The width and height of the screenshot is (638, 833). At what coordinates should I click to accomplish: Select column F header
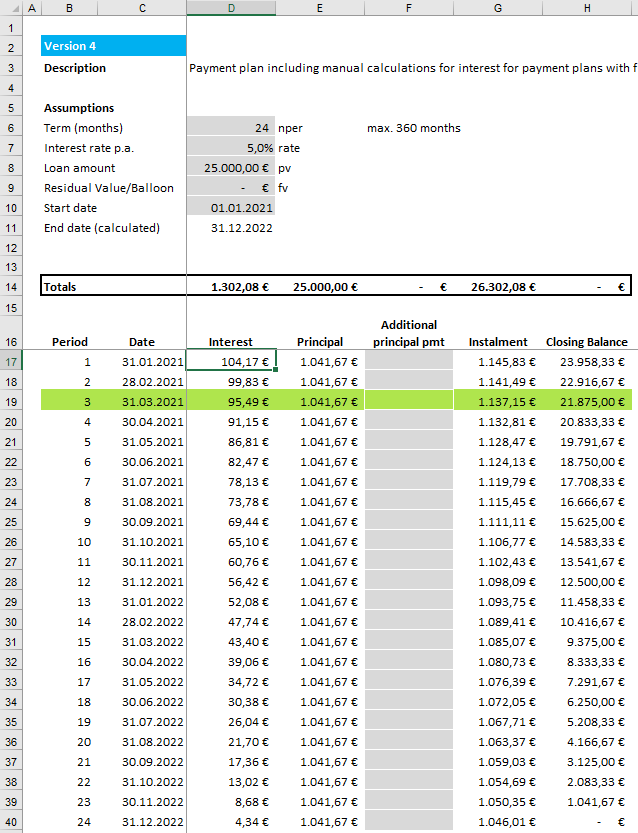408,8
